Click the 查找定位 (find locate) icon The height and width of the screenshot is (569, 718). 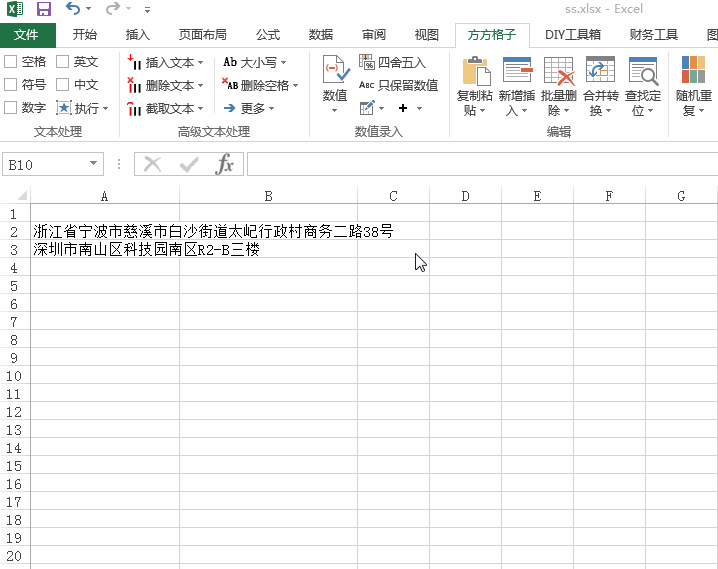(642, 71)
